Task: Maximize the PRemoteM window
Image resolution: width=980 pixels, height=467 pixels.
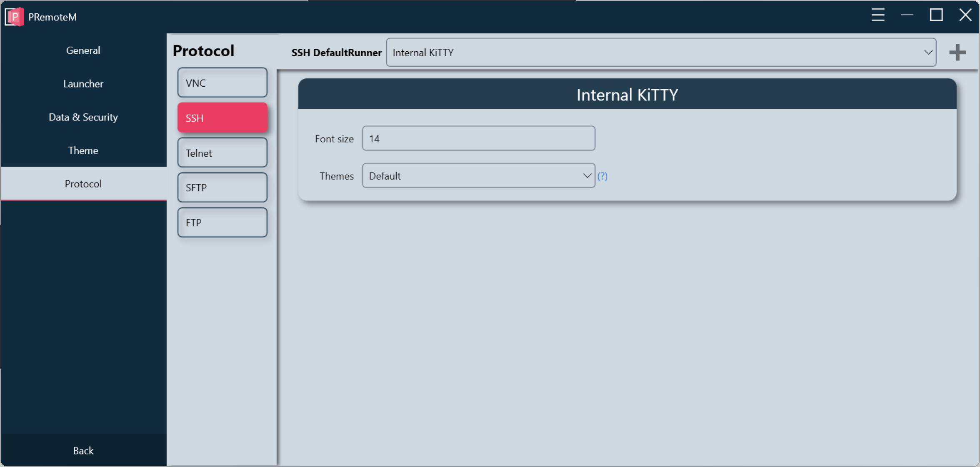Action: [936, 15]
